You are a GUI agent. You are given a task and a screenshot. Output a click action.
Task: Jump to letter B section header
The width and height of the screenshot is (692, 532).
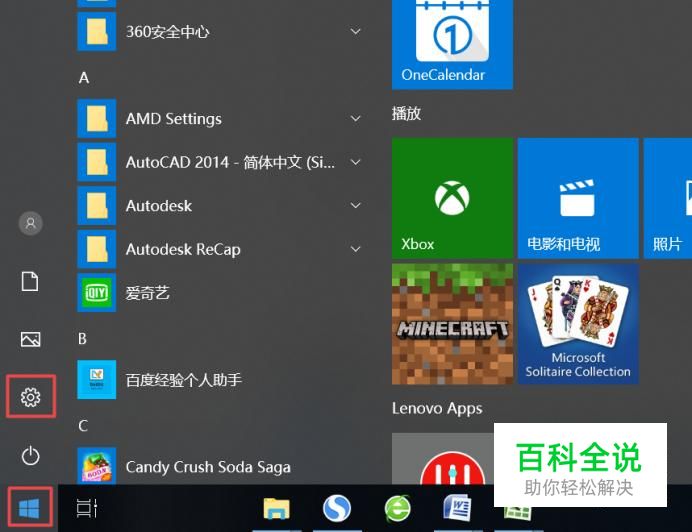click(x=83, y=339)
